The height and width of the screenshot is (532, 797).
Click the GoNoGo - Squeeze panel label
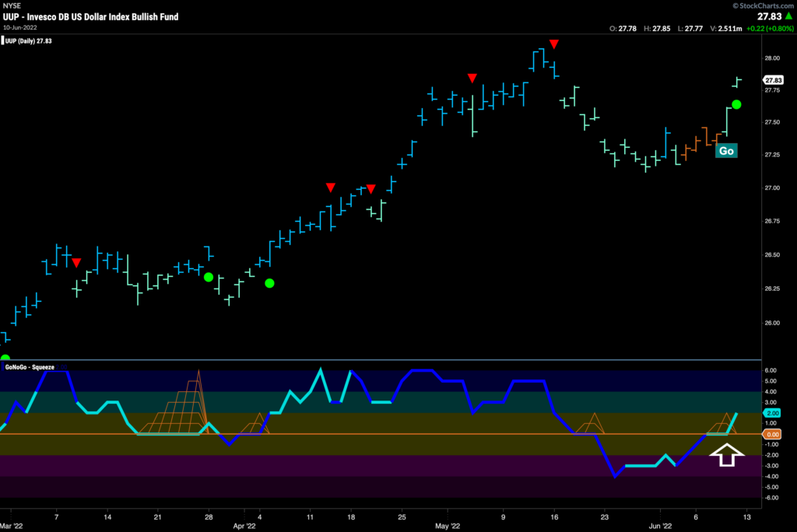(30, 367)
